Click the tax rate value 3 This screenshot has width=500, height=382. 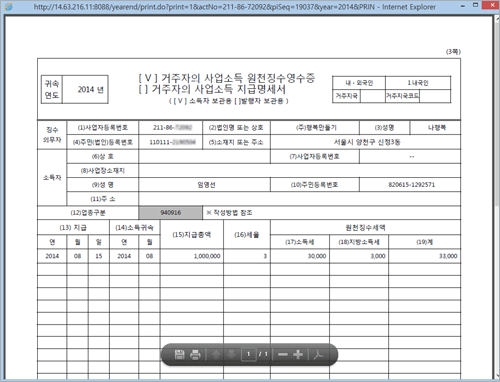tap(265, 256)
